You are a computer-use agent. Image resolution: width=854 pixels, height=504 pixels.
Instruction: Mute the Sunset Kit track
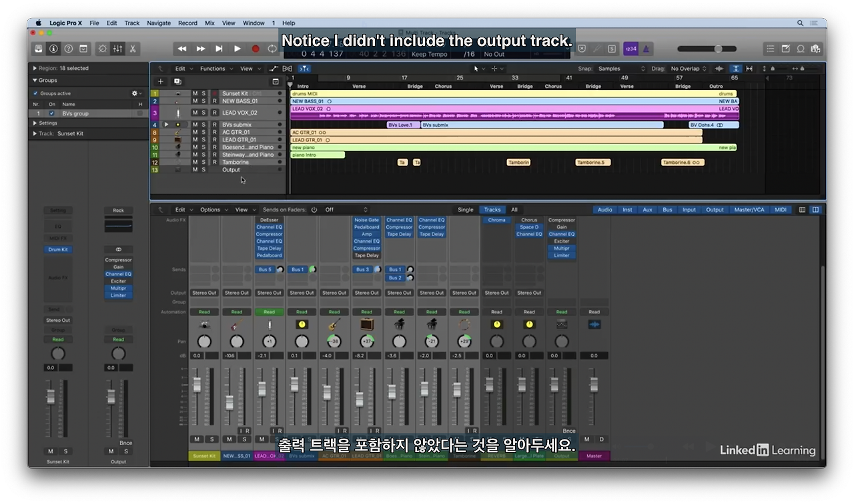(x=195, y=94)
